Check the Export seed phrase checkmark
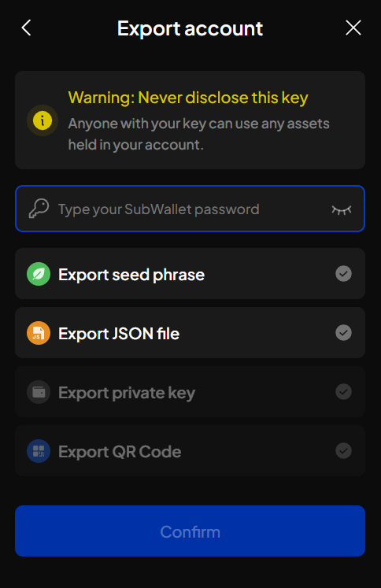Screen dimensions: 381x588 343,274
